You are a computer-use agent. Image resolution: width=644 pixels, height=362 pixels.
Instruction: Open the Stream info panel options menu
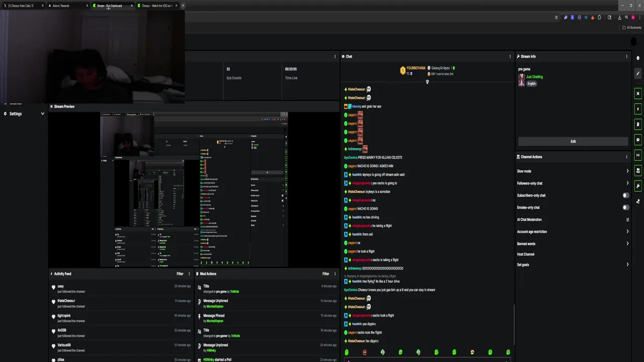point(626,56)
